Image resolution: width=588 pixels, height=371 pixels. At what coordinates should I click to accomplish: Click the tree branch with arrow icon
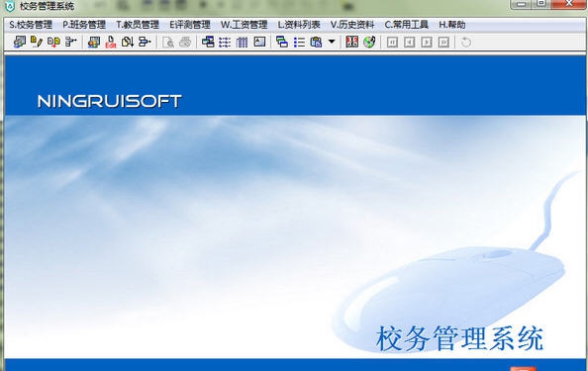[71, 42]
